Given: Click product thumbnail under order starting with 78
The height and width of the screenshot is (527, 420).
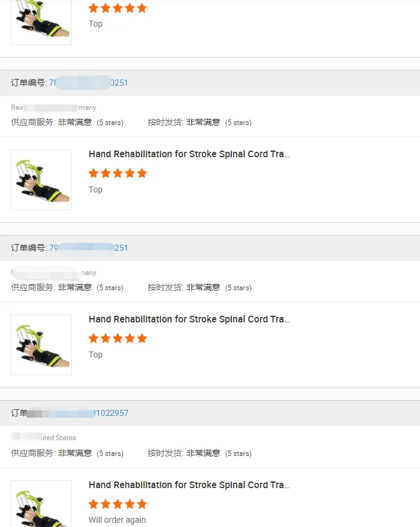Looking at the screenshot, I should click(x=41, y=180).
